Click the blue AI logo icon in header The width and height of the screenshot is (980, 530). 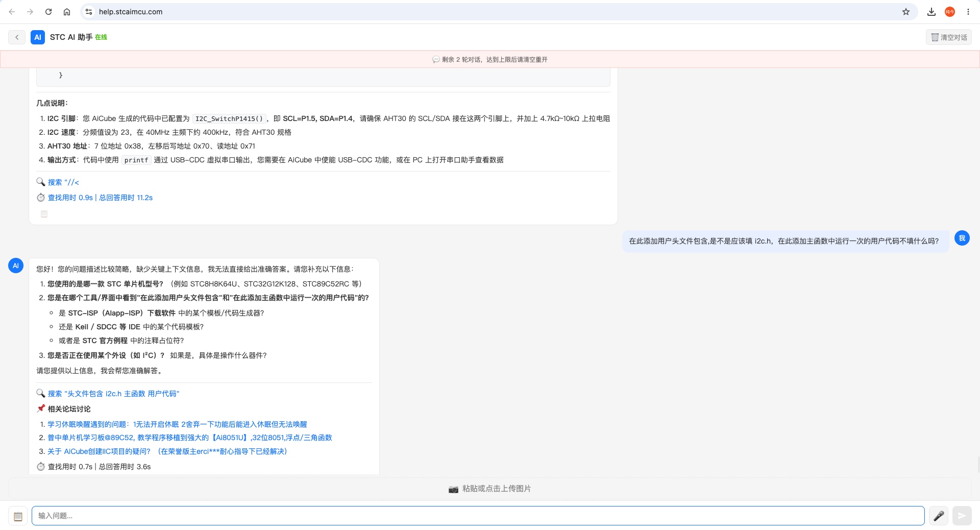pyautogui.click(x=38, y=37)
